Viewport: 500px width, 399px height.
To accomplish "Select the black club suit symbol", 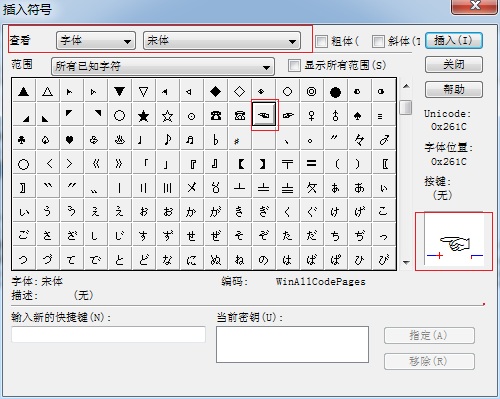I will pos(22,140).
